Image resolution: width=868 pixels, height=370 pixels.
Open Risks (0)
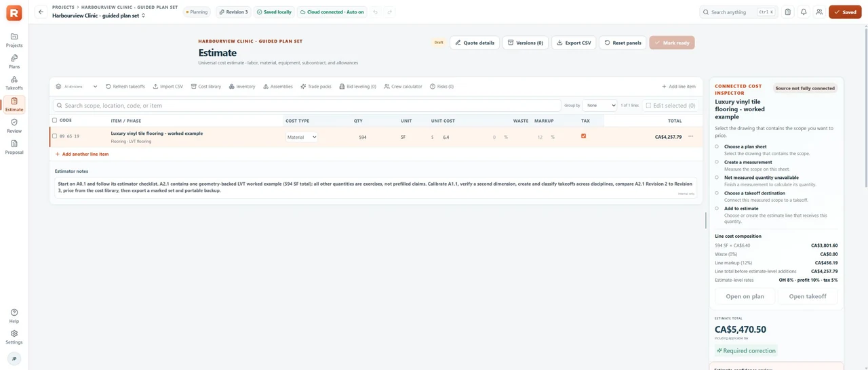pyautogui.click(x=441, y=87)
